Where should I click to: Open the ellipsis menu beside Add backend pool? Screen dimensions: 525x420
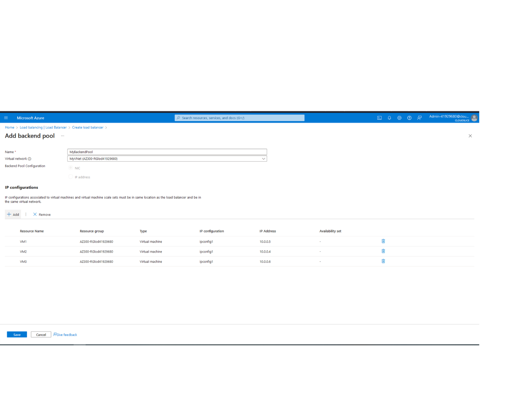click(x=63, y=136)
